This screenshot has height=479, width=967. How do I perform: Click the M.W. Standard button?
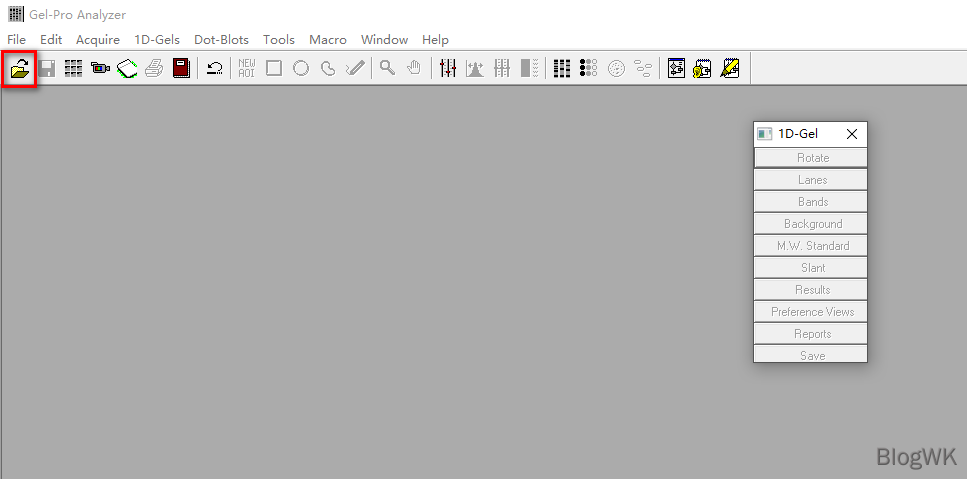(810, 246)
